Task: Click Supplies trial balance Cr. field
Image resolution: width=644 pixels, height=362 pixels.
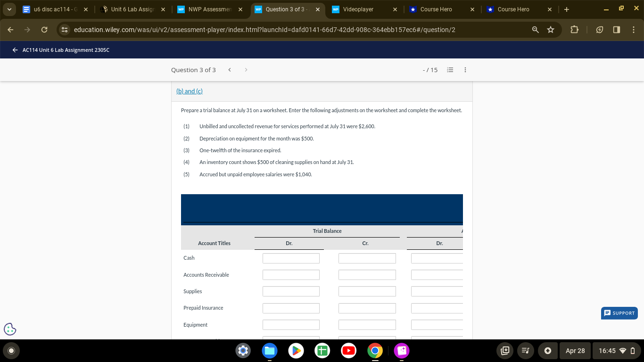Action: 367,291
